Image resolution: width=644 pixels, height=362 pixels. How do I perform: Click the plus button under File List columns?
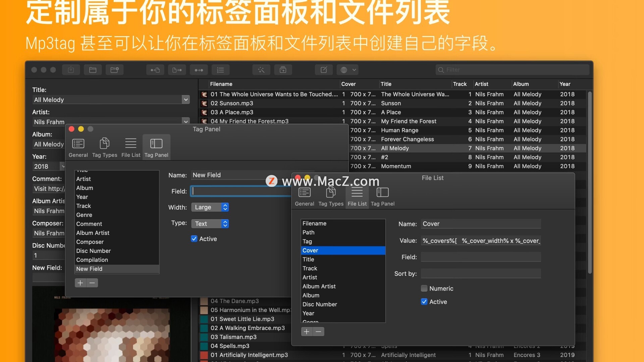click(307, 331)
